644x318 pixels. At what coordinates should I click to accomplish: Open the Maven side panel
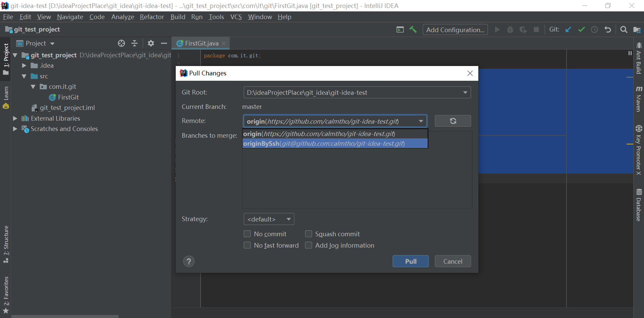[x=639, y=99]
